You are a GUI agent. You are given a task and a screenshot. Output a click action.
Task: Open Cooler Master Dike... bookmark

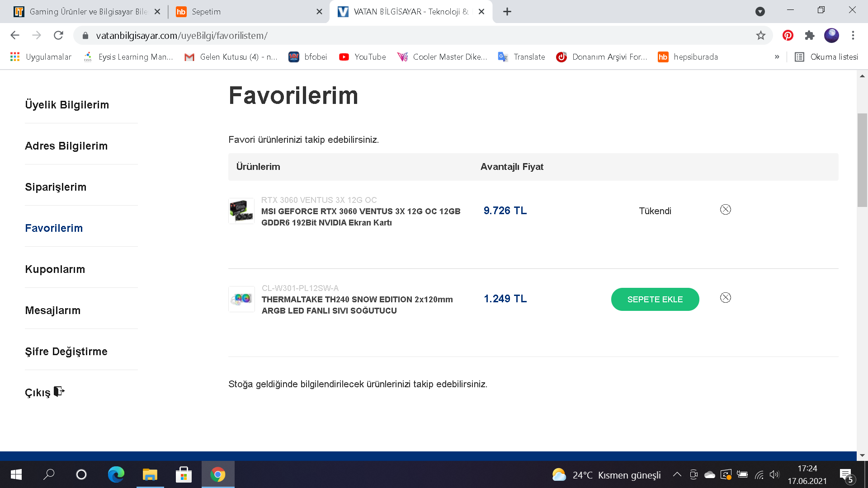click(442, 57)
